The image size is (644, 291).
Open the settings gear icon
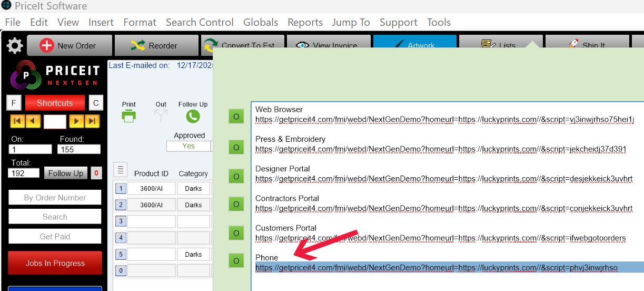(15, 46)
